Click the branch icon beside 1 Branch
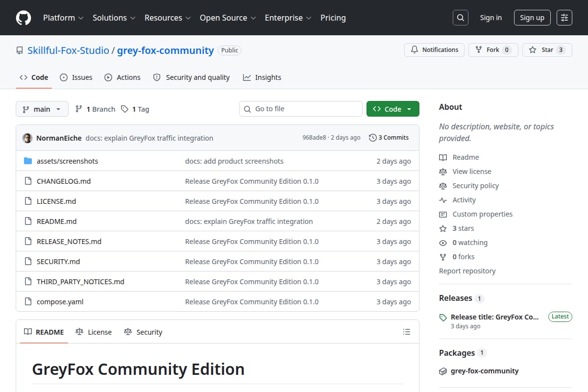This screenshot has height=392, width=588. tap(79, 109)
